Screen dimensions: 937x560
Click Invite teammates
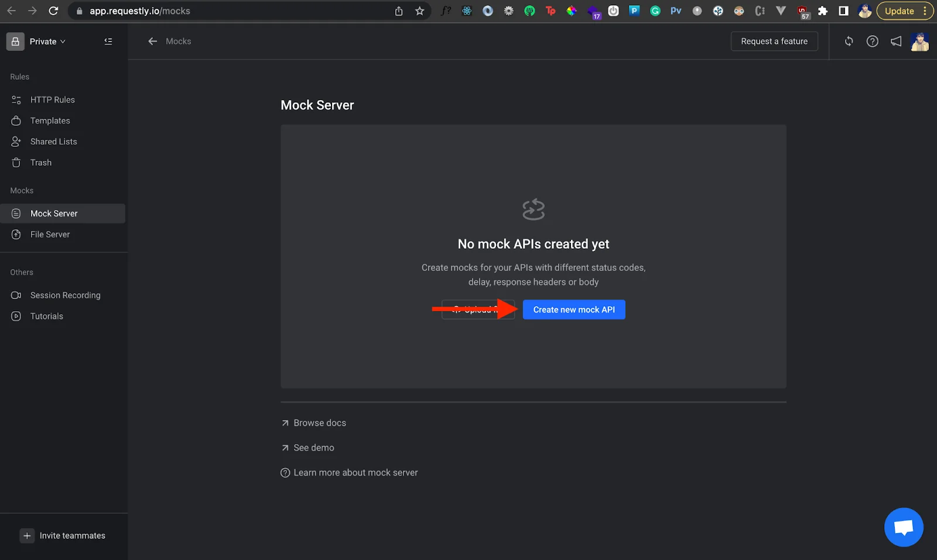63,535
